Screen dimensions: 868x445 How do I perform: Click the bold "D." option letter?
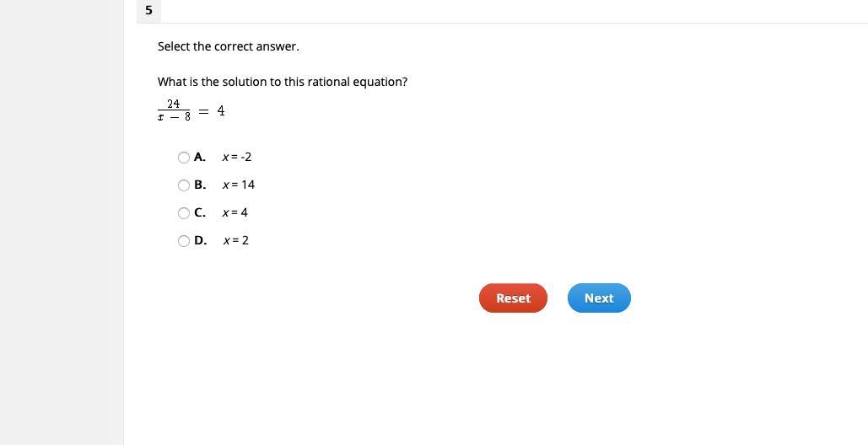[x=200, y=240]
